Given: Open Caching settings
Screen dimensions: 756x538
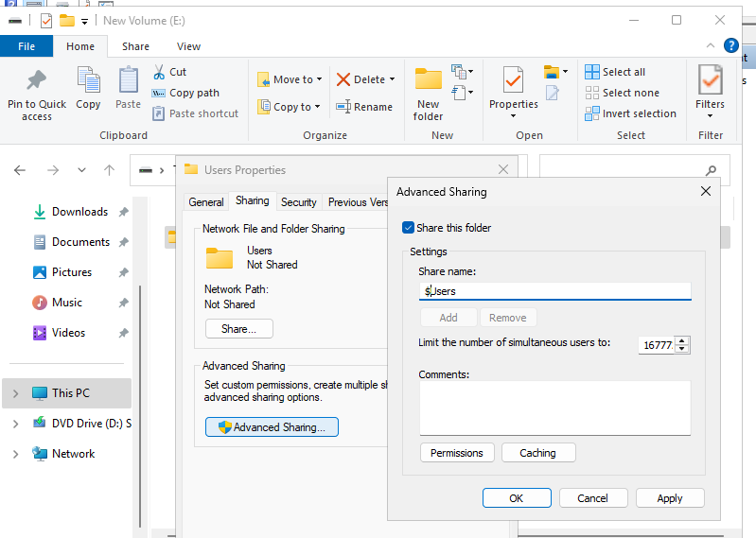Looking at the screenshot, I should 538,453.
